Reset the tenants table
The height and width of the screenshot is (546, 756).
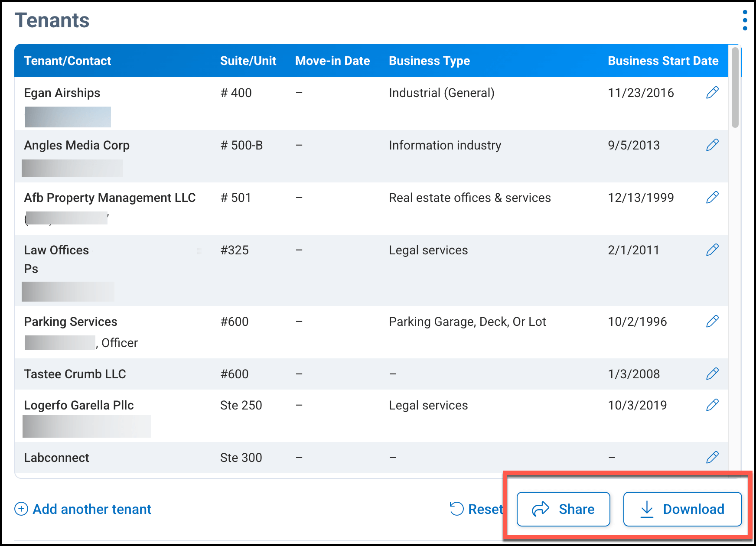476,509
